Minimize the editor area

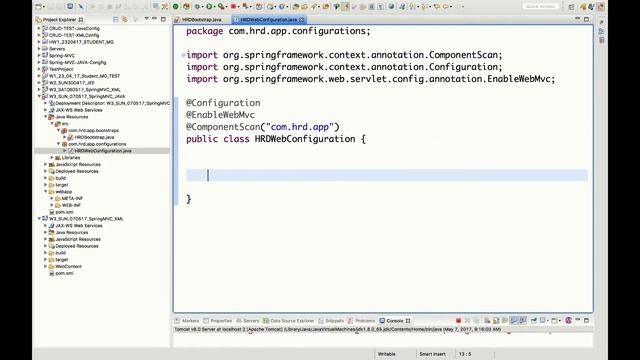pyautogui.click(x=578, y=19)
